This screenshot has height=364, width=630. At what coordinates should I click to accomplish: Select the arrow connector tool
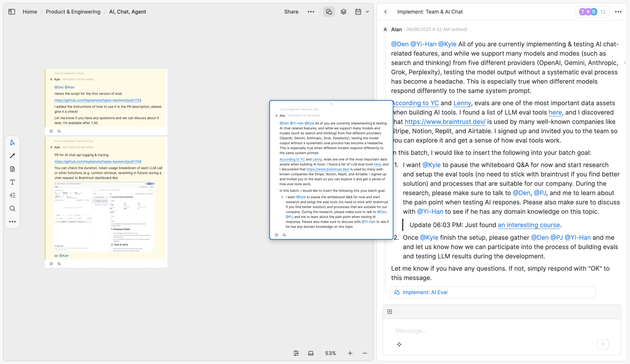tap(12, 156)
